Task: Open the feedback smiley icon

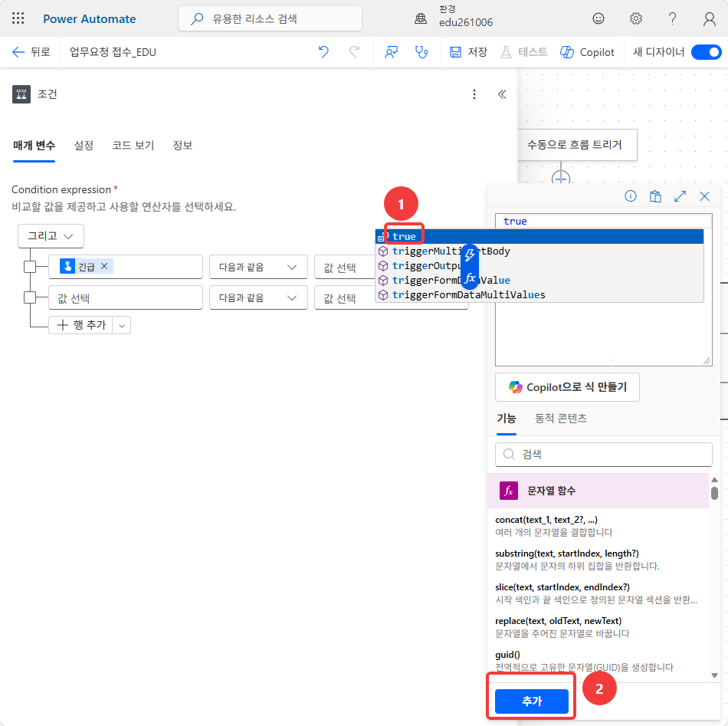Action: coord(598,18)
